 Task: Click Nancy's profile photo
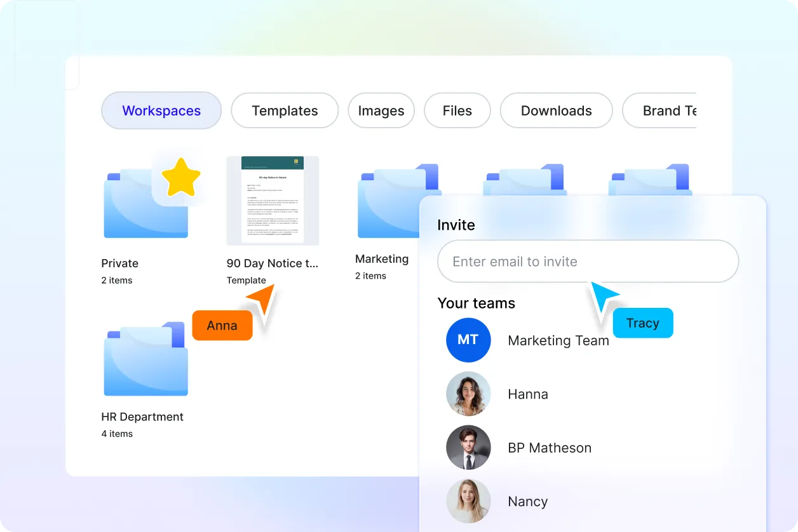coord(468,502)
